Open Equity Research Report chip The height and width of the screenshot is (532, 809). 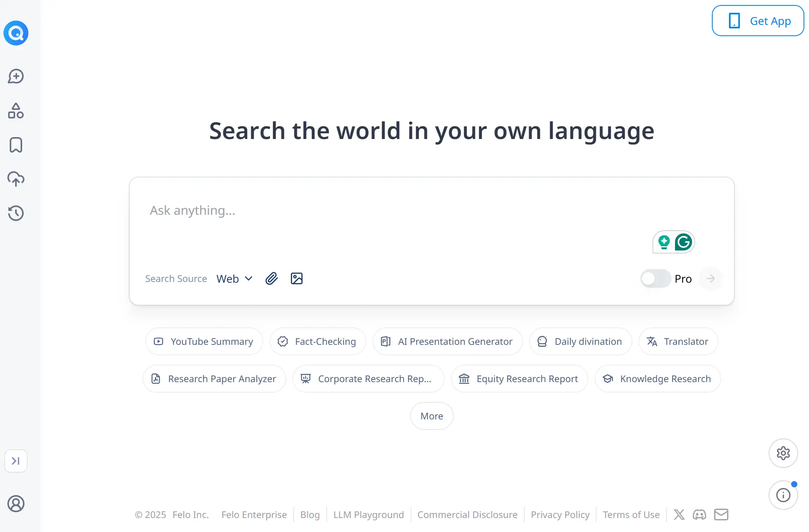(520, 379)
